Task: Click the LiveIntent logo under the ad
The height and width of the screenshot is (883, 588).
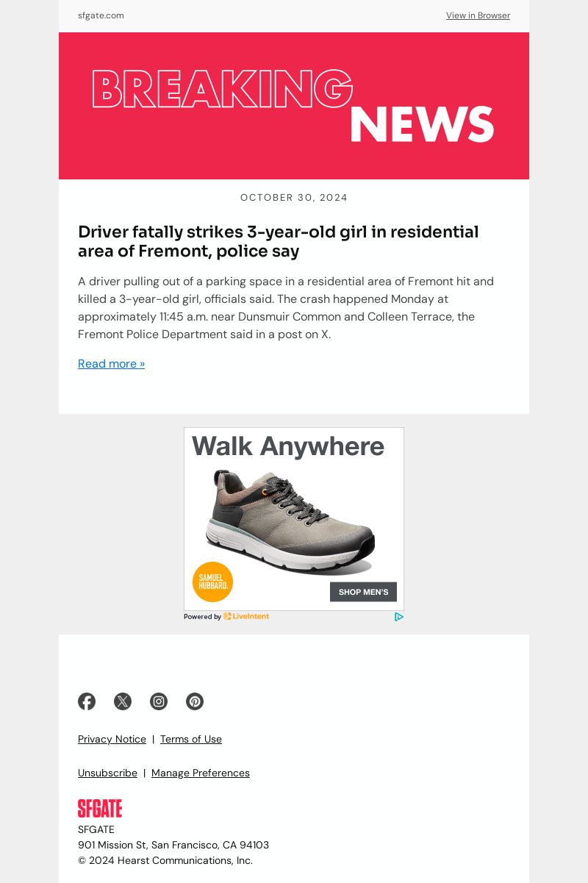Action: [246, 617]
